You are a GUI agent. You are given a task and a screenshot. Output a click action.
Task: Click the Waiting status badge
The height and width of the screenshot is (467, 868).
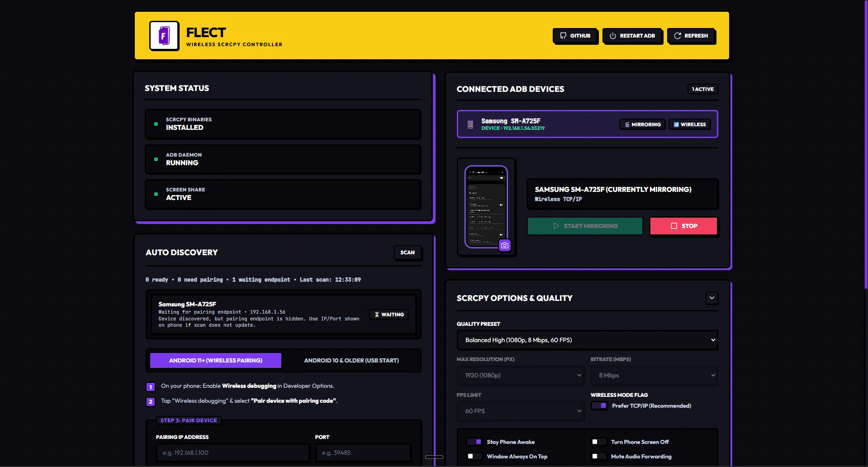[x=389, y=315]
